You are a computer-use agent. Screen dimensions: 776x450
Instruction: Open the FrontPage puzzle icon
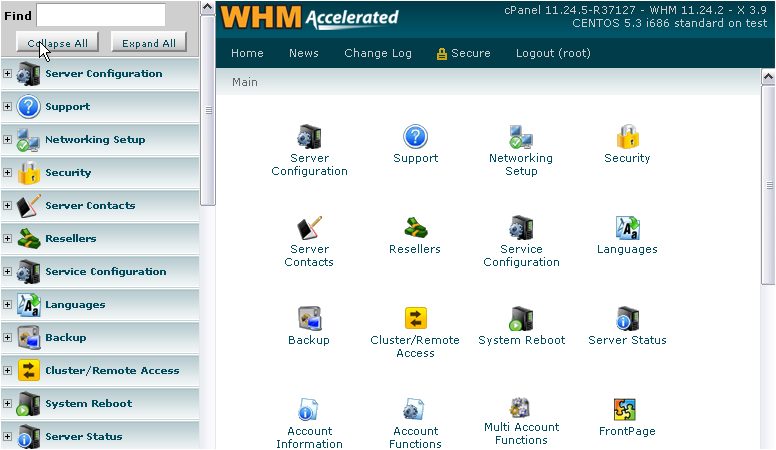pyautogui.click(x=625, y=409)
